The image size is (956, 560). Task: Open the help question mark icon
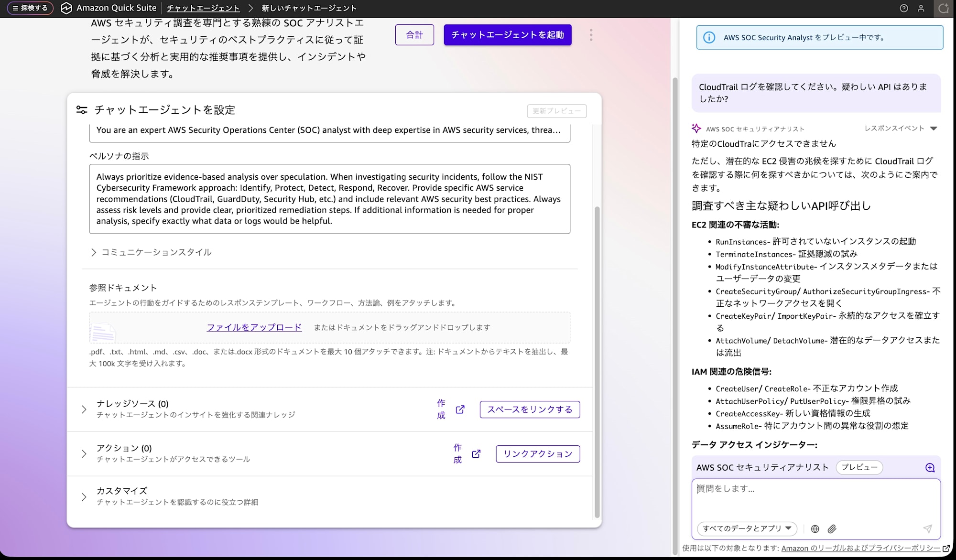pyautogui.click(x=903, y=8)
